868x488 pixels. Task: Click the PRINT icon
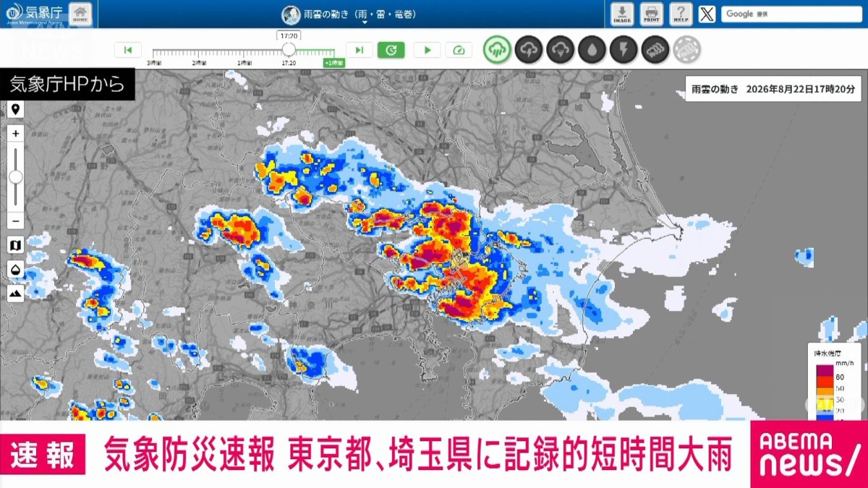coord(651,14)
